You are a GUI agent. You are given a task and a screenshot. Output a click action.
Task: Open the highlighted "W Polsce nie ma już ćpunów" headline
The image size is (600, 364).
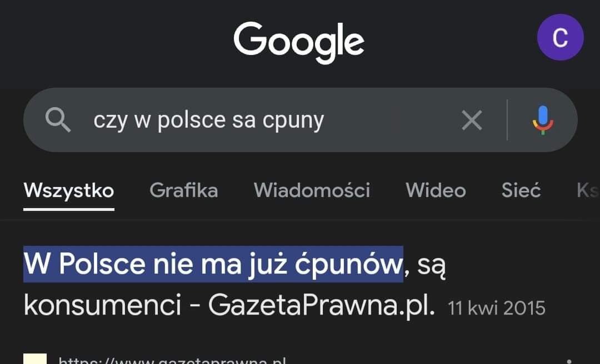pyautogui.click(x=213, y=265)
